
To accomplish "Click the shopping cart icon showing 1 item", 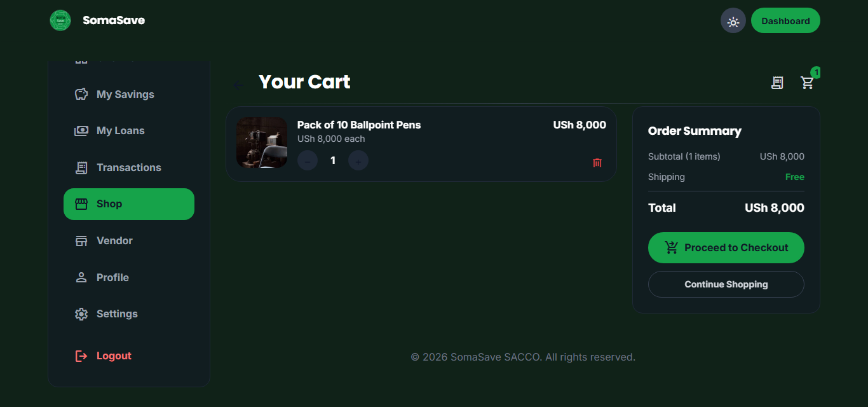I will coord(808,83).
